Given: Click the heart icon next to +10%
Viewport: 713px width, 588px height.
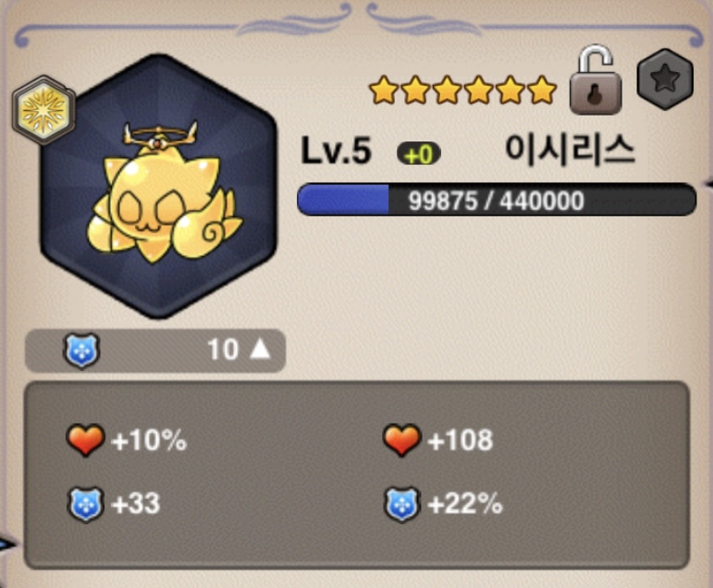Looking at the screenshot, I should pos(85,440).
